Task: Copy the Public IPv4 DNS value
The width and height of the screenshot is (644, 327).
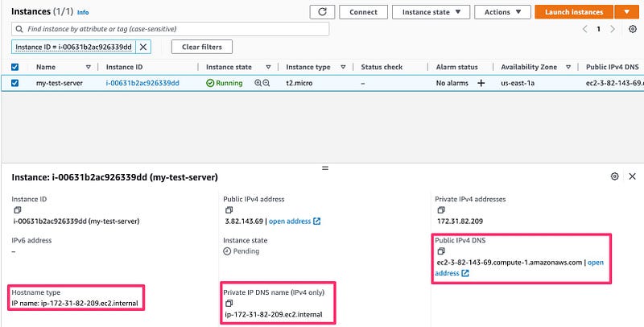Action: tap(440, 250)
